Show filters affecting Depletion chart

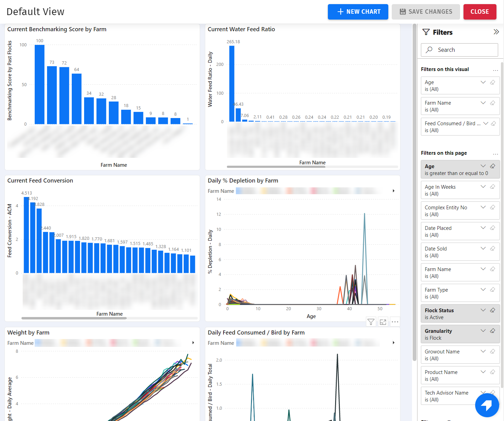(371, 322)
